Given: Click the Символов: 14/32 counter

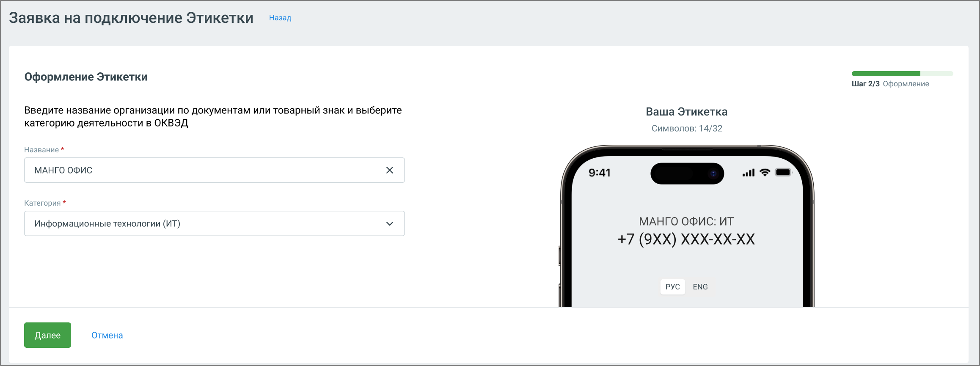Looking at the screenshot, I should [687, 128].
